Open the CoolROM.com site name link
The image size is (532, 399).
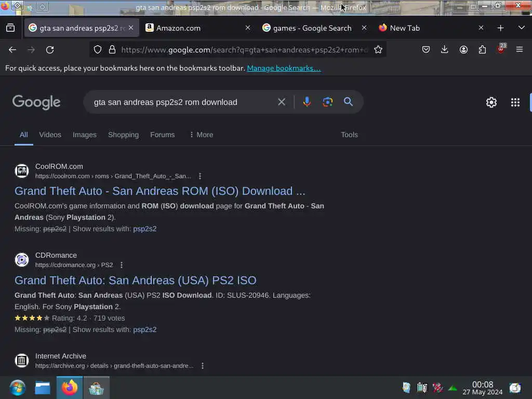click(x=59, y=166)
